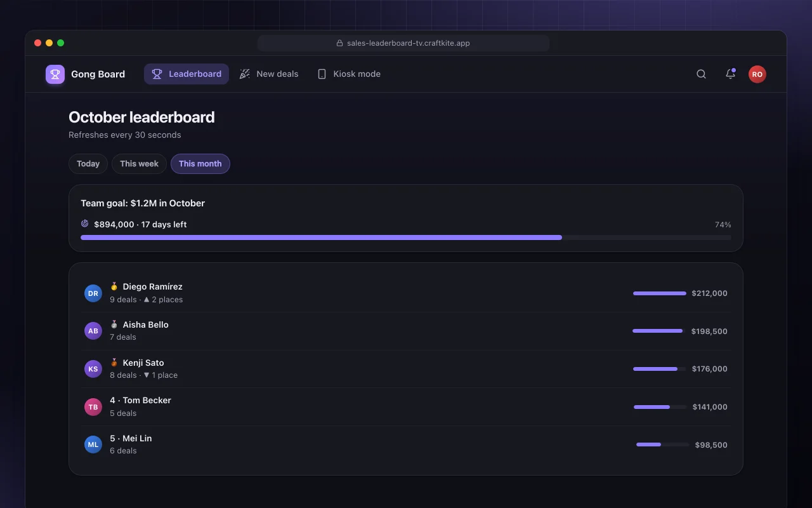Click the gold medal beside Diego Ramírez
Viewport: 812px width, 508px height.
click(114, 286)
